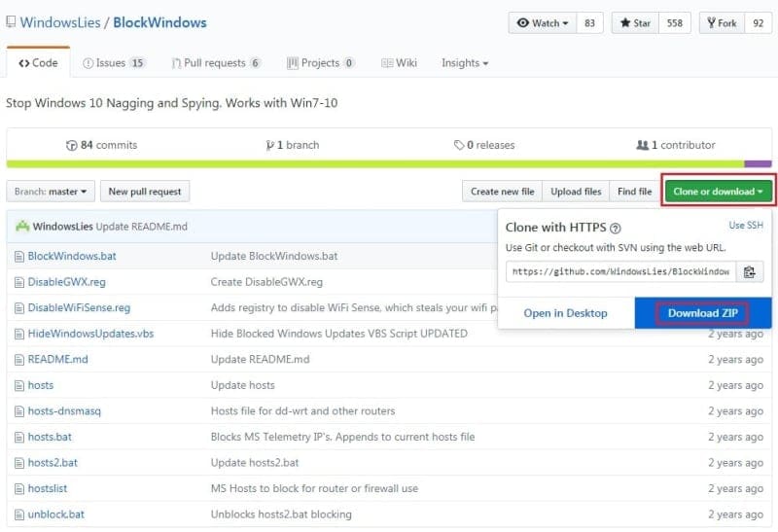View the 1 branch list

coord(293,145)
